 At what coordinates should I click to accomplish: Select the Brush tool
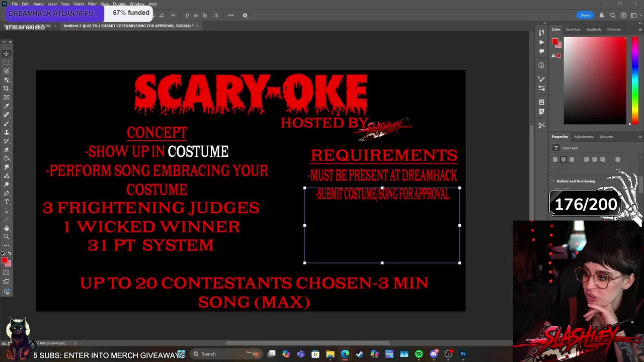7,123
